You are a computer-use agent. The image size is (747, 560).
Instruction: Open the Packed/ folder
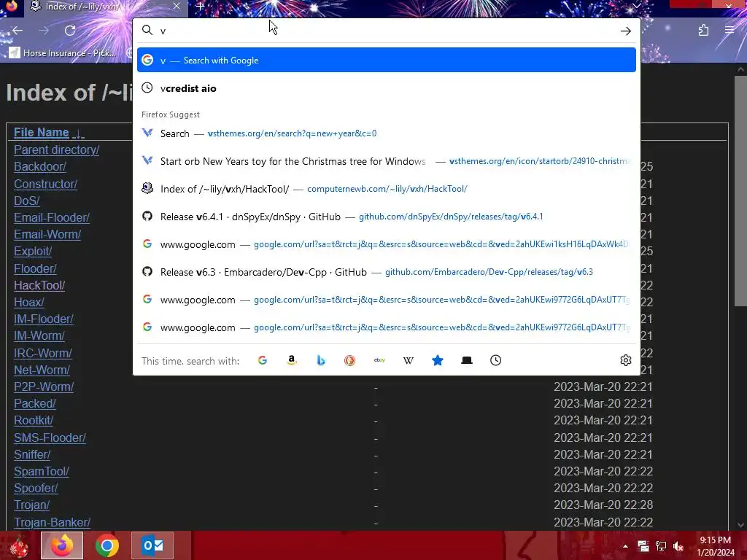35,403
